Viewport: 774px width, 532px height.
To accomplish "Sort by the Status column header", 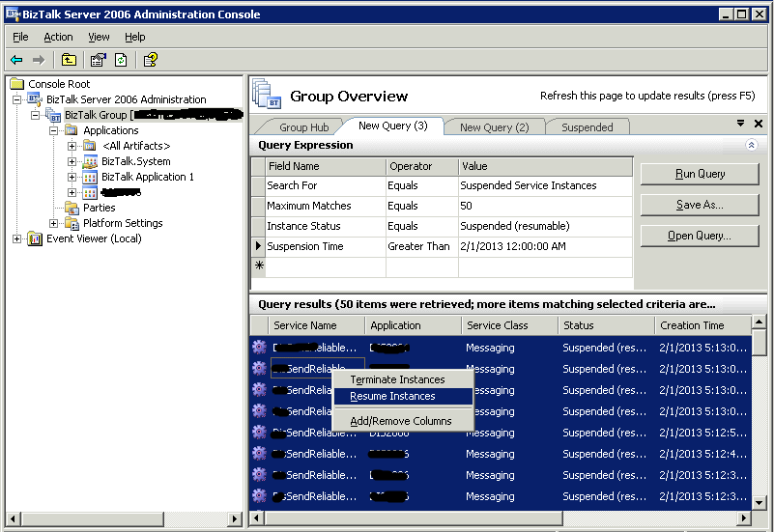I will click(x=606, y=325).
